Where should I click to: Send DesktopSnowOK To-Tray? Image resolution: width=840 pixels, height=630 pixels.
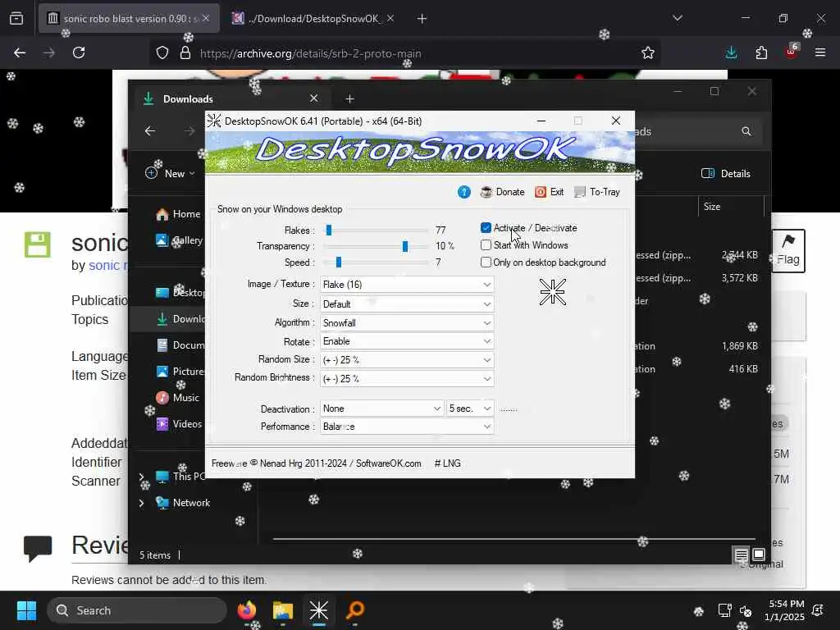(x=597, y=192)
